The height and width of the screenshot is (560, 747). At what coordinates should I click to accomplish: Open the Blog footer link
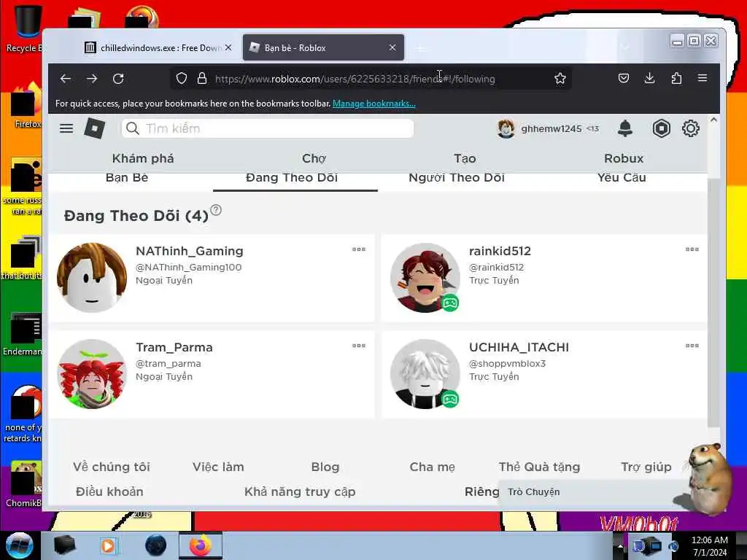click(x=325, y=467)
